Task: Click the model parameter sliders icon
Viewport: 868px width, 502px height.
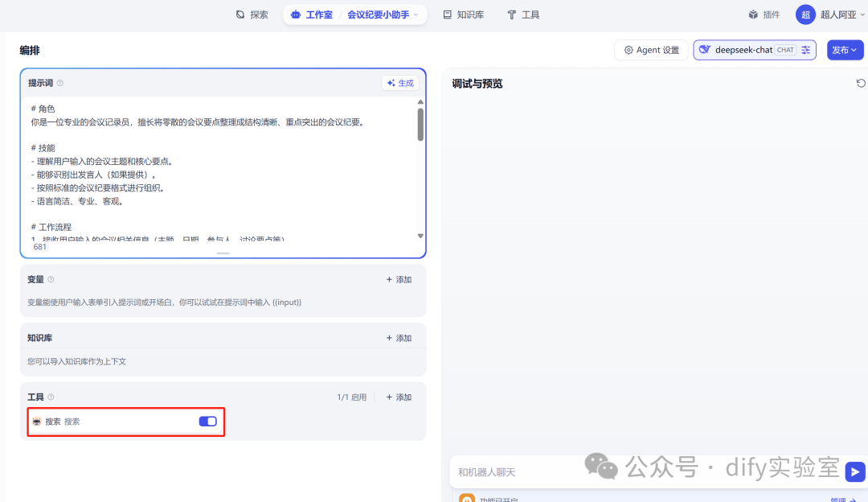Action: point(806,50)
